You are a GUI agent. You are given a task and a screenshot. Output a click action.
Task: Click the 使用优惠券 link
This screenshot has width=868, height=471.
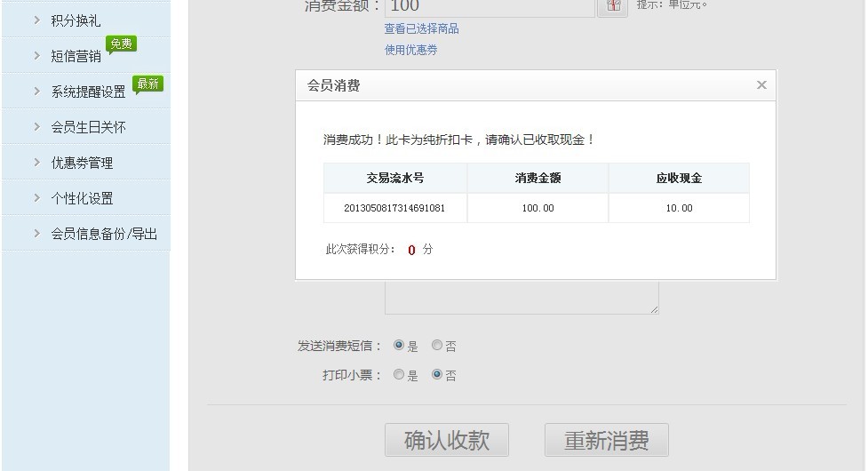[410, 50]
